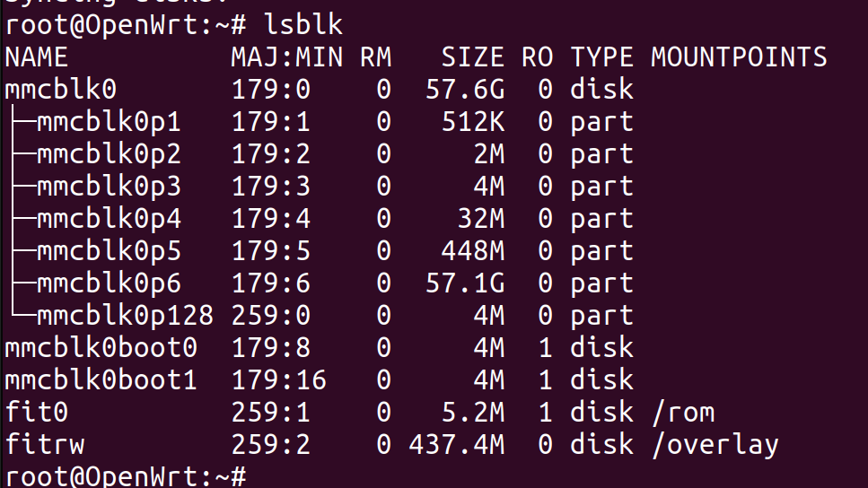This screenshot has height=488, width=868.
Task: Click the bottom root@OpenWrt prompt line
Action: click(125, 477)
